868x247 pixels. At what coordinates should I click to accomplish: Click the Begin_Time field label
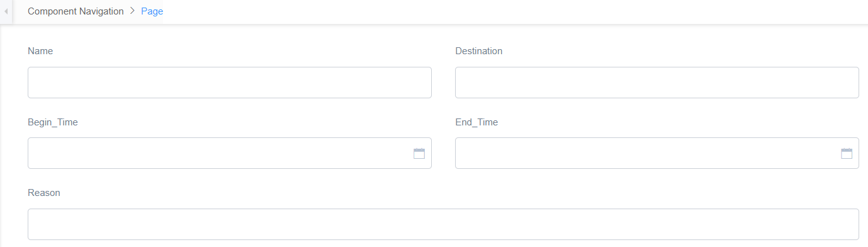53,122
